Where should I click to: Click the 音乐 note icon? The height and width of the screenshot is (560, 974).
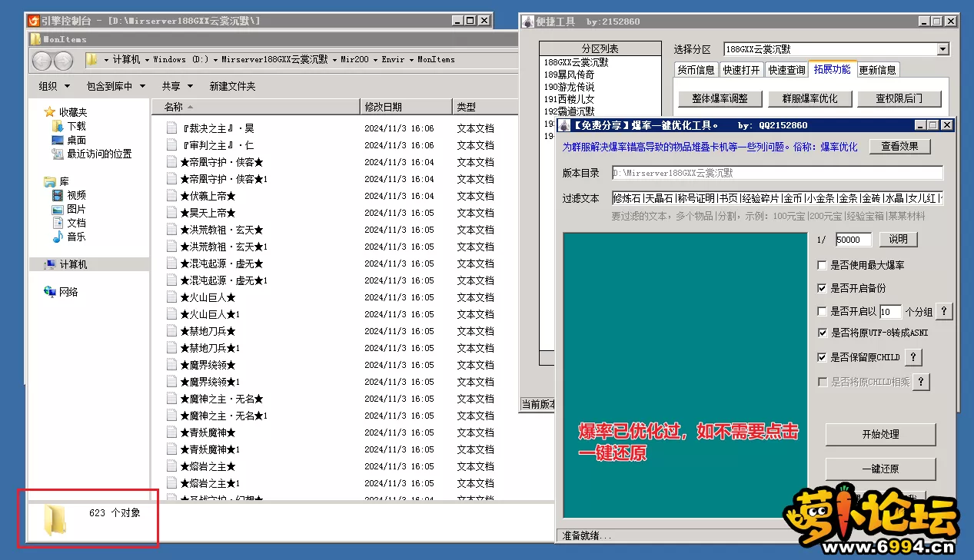pos(58,237)
